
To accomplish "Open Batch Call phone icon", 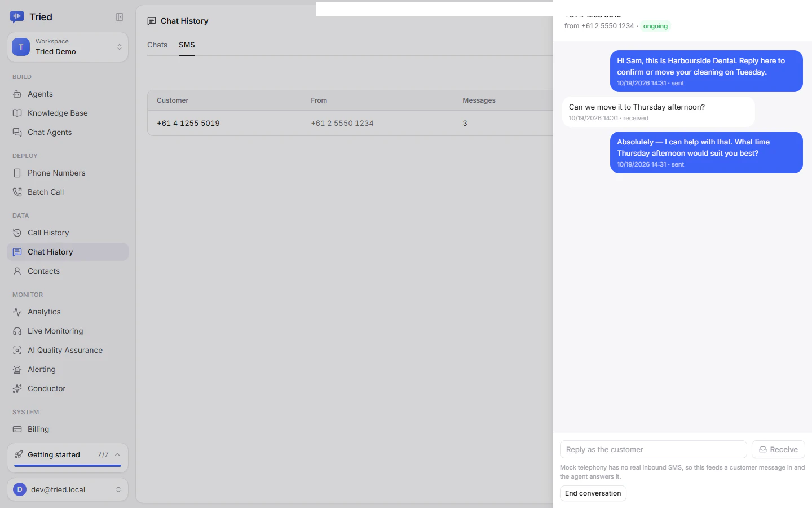I will 17,192.
